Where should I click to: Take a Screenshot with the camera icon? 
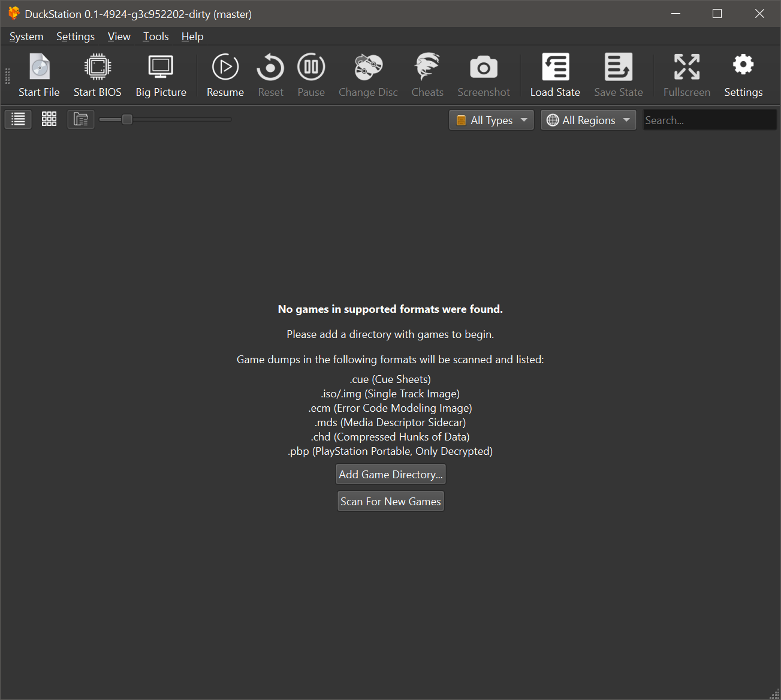pos(484,67)
